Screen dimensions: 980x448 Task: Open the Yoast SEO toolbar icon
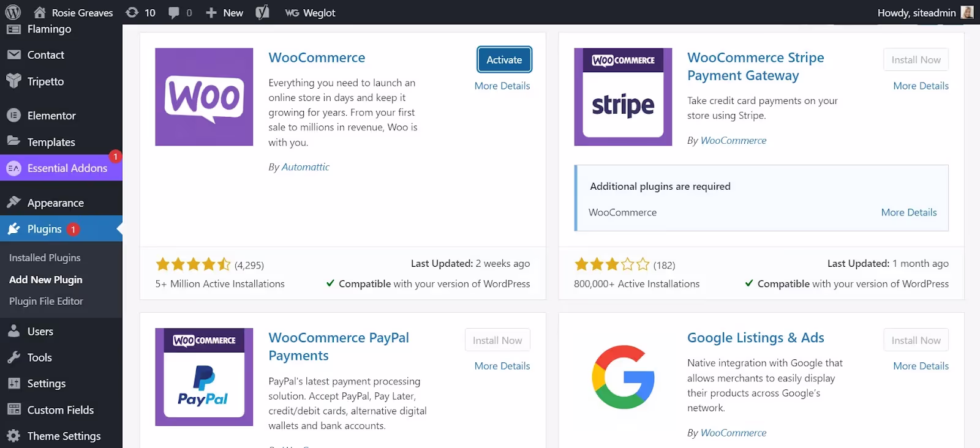(x=262, y=12)
